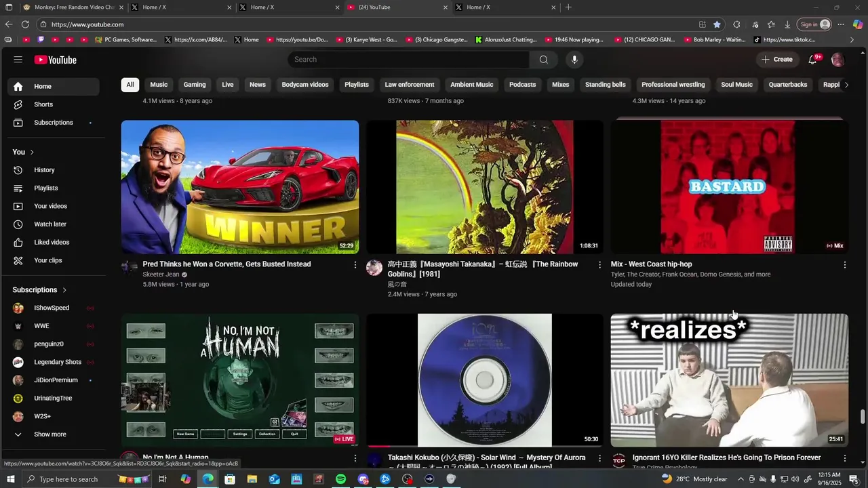The height and width of the screenshot is (488, 868).
Task: Open the YouTube account avatar menu
Action: pos(837,60)
